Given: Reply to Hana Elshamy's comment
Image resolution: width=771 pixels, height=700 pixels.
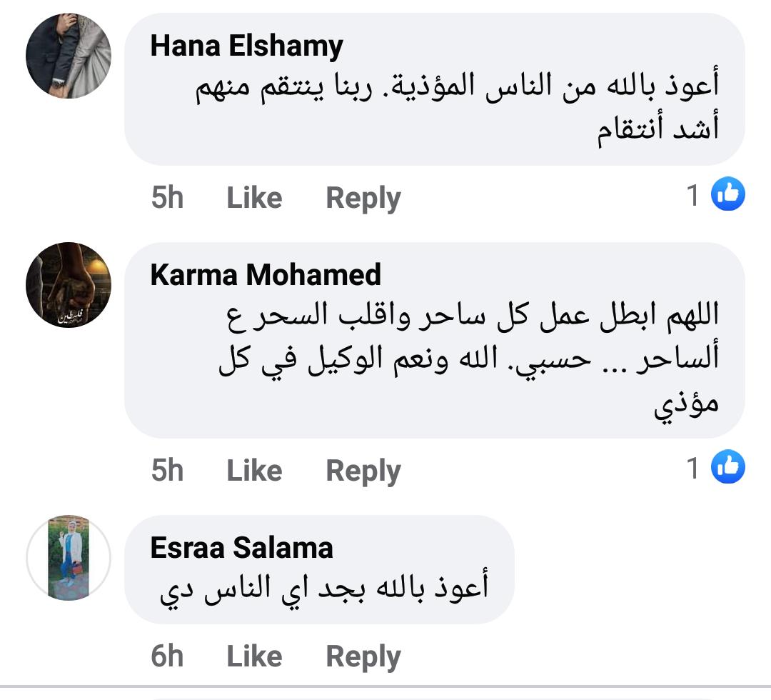Looking at the screenshot, I should pos(363,198).
